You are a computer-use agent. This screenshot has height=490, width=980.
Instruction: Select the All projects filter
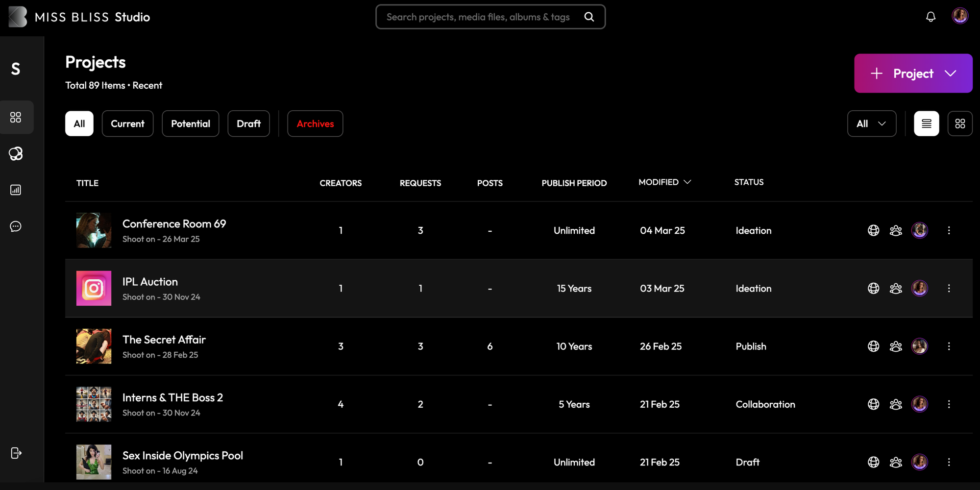(x=79, y=123)
